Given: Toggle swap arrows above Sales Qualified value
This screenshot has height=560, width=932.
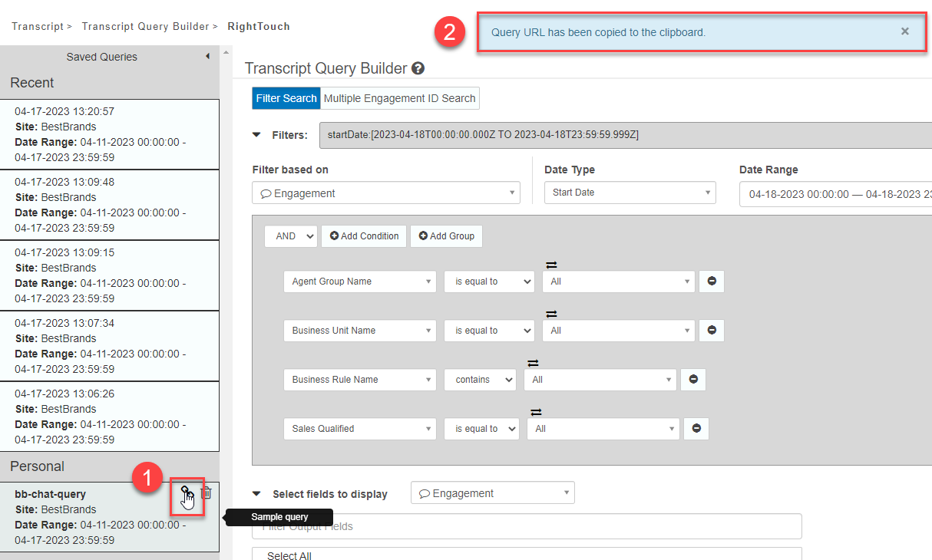Looking at the screenshot, I should tap(536, 413).
